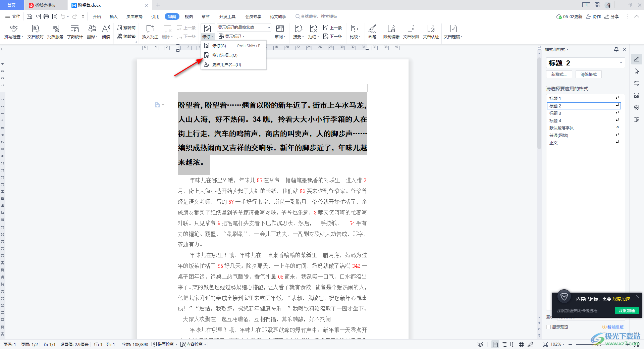Screen dimensions: 644x349
Task: Click the print preview icon
Action: [55, 16]
